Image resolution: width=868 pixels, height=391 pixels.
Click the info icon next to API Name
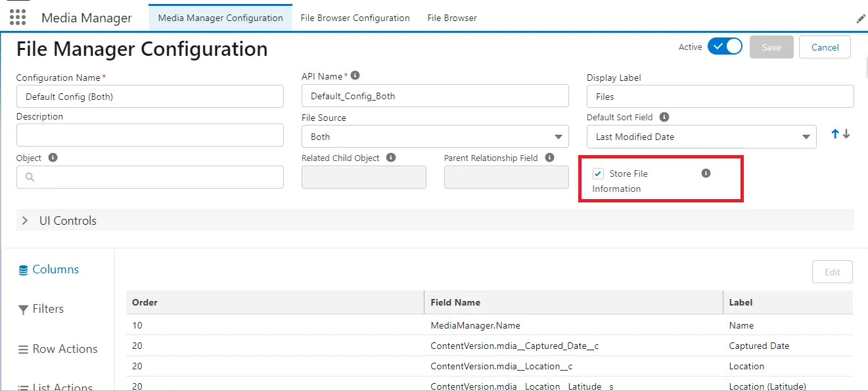[x=354, y=75]
